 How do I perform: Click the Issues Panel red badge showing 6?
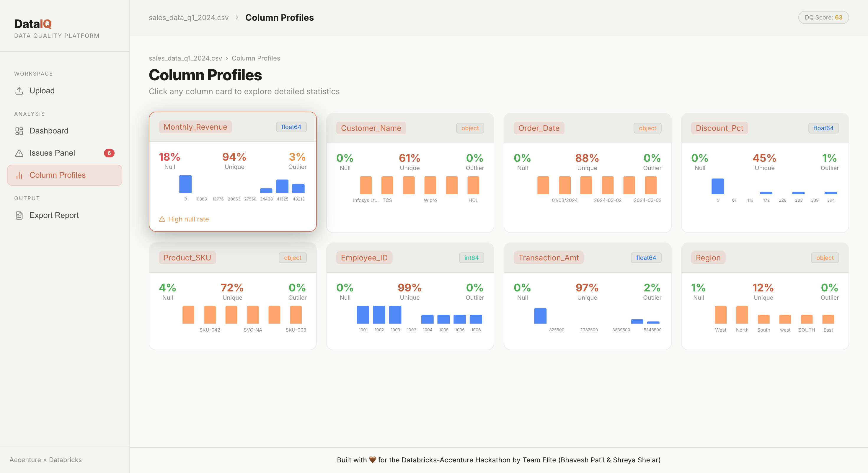coord(109,153)
